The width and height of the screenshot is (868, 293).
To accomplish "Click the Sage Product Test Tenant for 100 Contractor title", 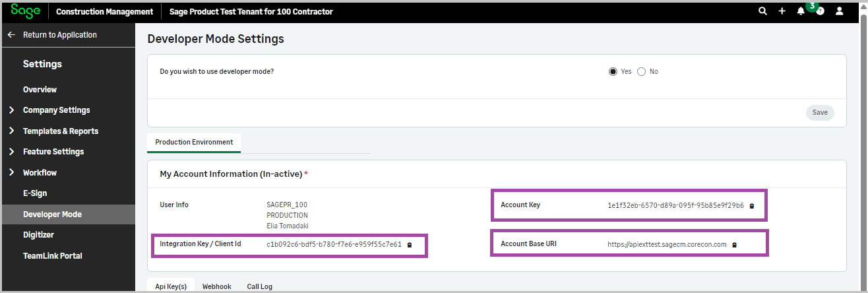I will tap(251, 12).
